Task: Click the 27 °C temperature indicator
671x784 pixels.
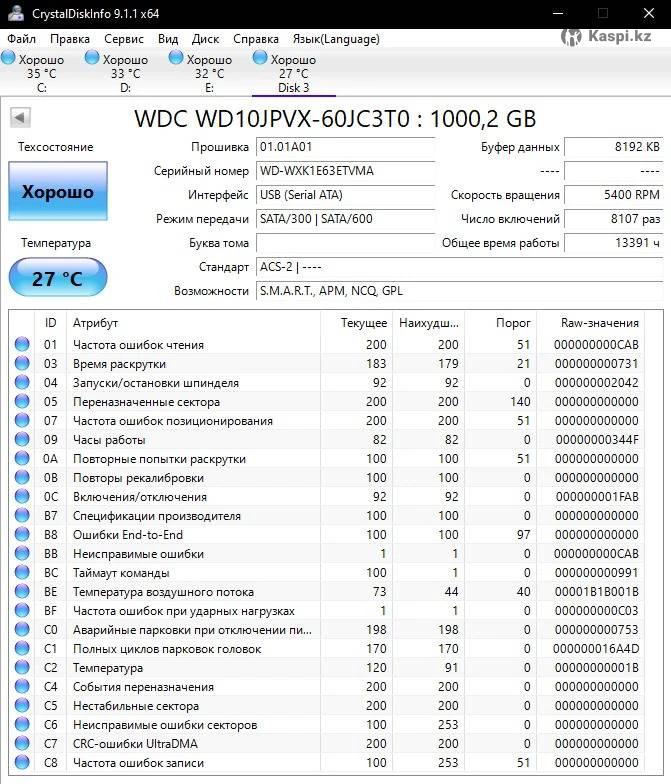Action: coord(58,278)
